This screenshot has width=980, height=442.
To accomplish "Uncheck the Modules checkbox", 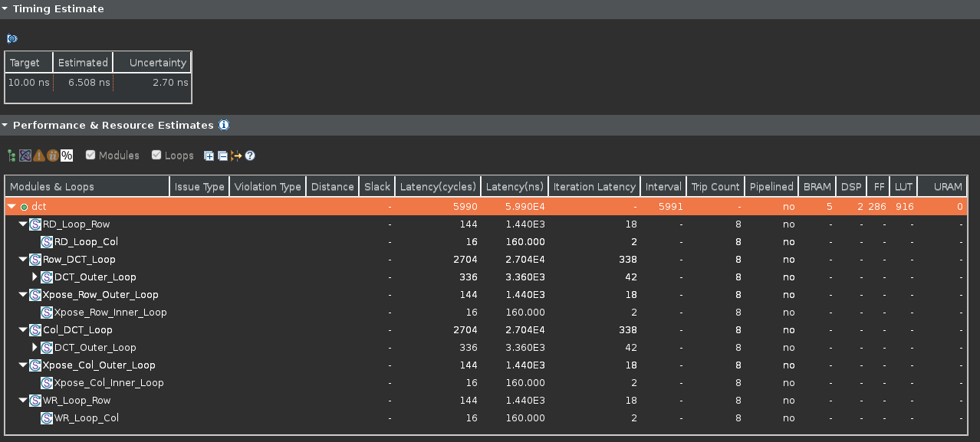I will (90, 156).
